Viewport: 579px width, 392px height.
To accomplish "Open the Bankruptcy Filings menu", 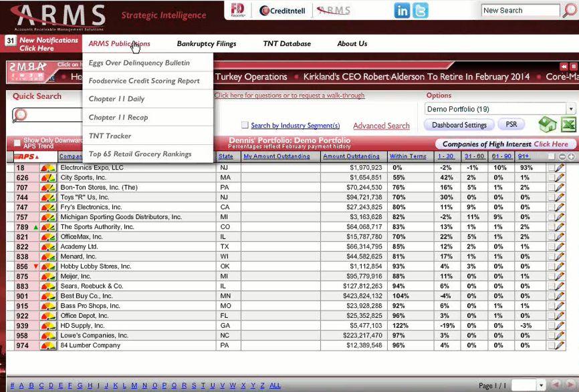I will [x=207, y=43].
